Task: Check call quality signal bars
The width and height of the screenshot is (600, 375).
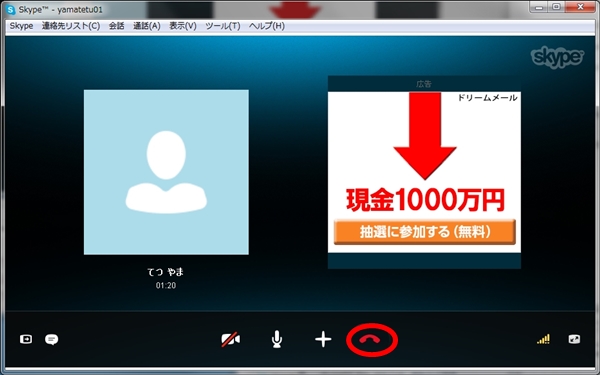Action: point(543,339)
